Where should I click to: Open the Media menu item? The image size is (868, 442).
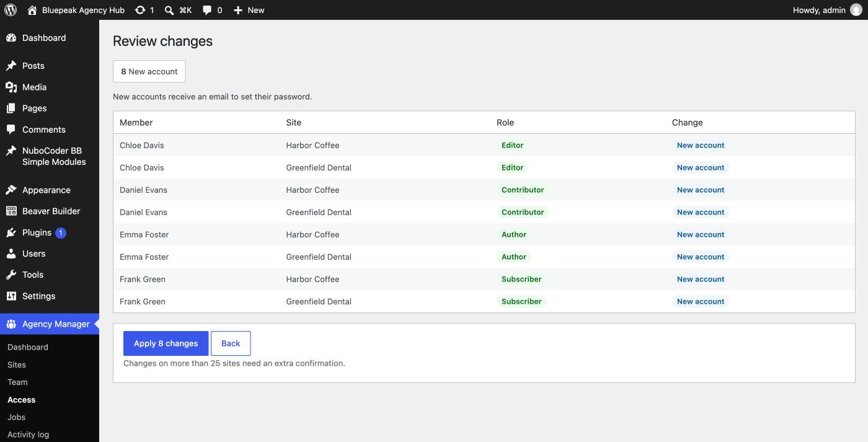pos(34,87)
